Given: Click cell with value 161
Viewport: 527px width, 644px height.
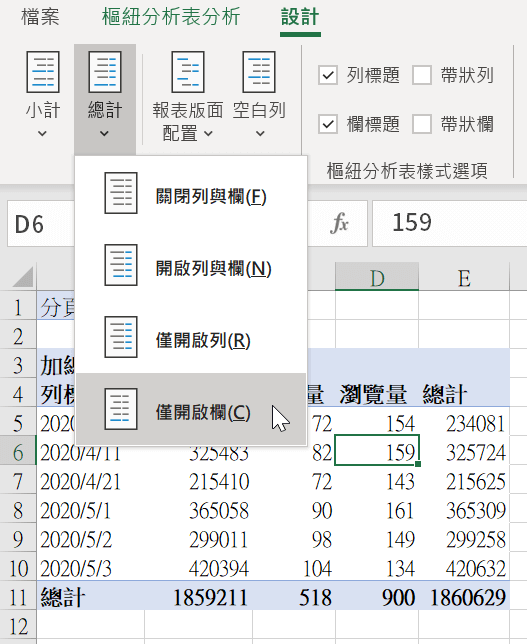Looking at the screenshot, I should coord(377,509).
